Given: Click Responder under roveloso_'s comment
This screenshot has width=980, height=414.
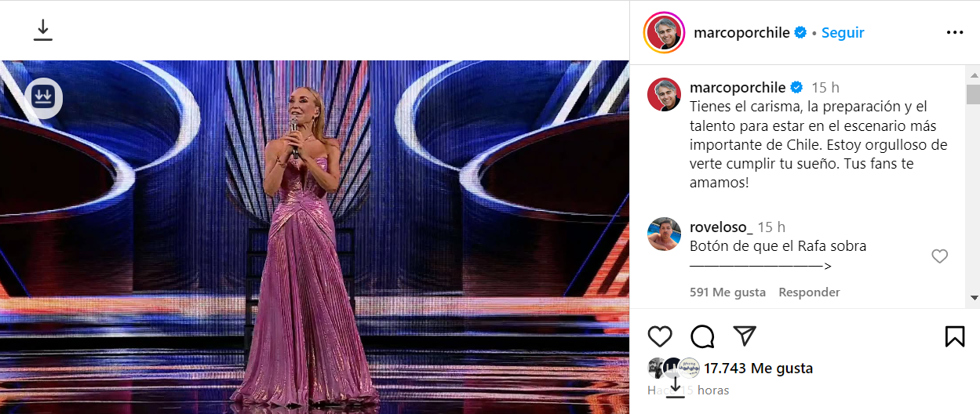Looking at the screenshot, I should click(809, 292).
